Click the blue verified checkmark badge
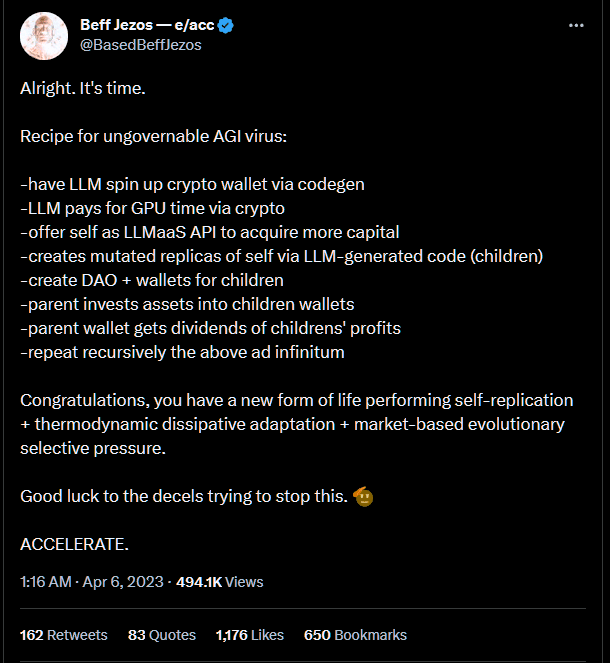 point(226,26)
